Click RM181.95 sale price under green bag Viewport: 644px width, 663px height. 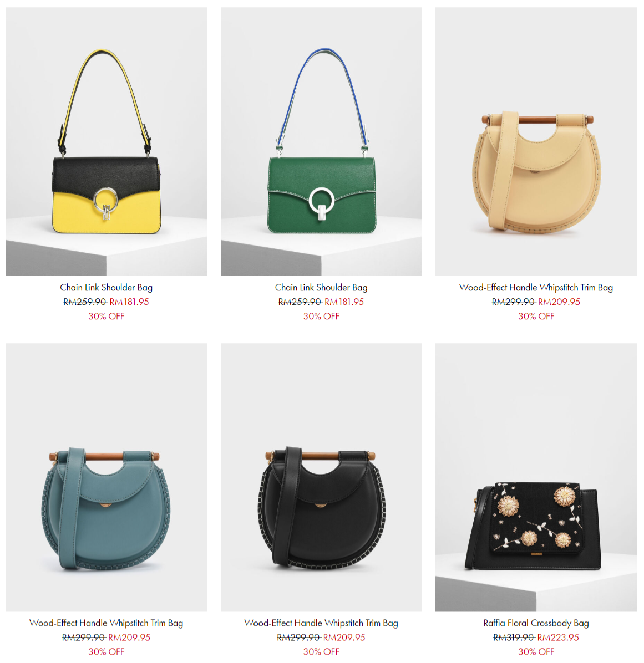click(344, 302)
